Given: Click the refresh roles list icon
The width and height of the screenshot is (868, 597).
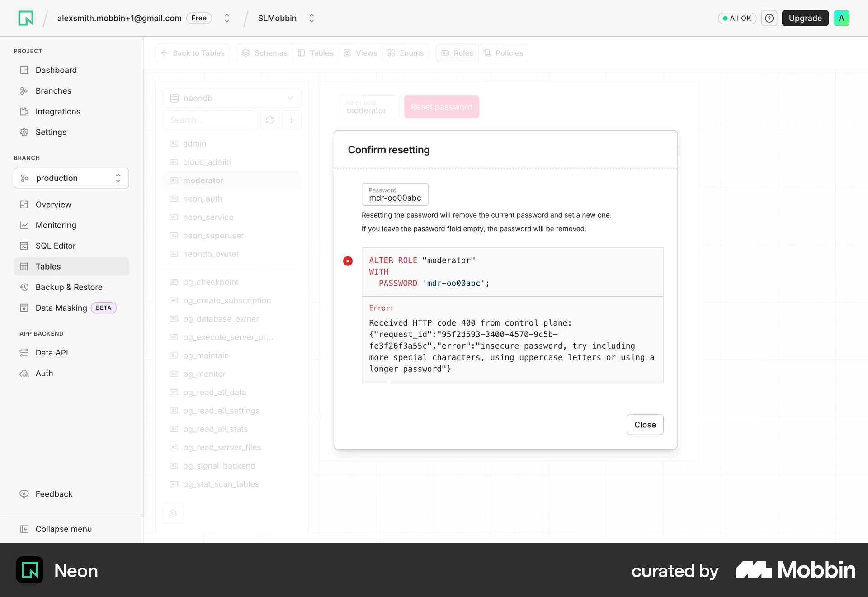Looking at the screenshot, I should 270,120.
